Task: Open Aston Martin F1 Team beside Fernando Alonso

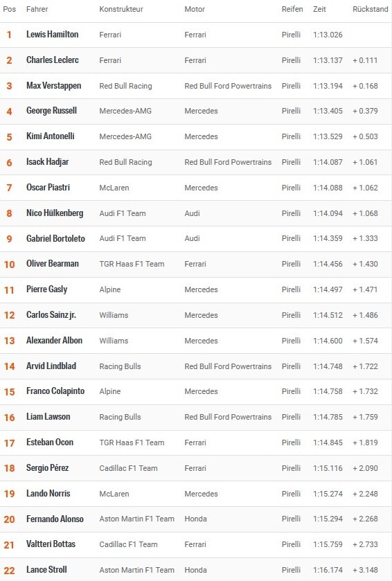Action: (136, 519)
